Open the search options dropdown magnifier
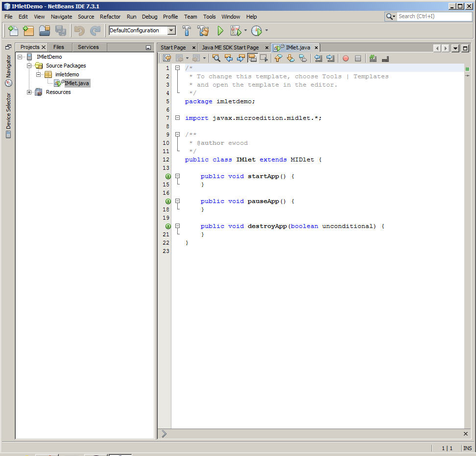This screenshot has width=476, height=456. 390,16
